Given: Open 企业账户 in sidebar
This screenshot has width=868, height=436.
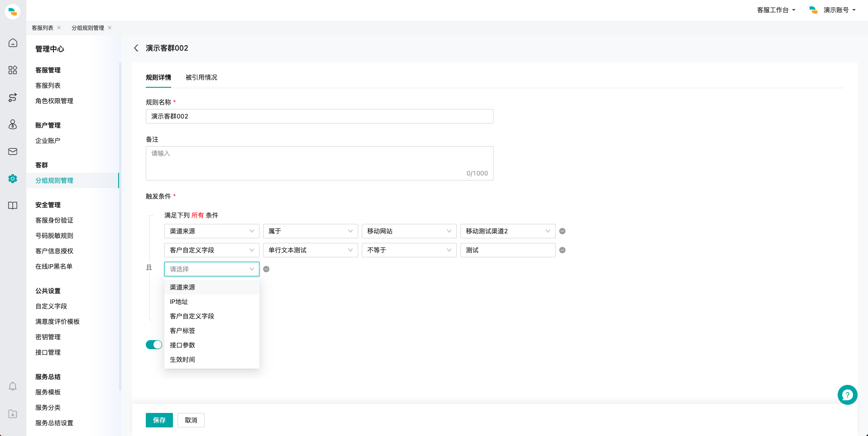Looking at the screenshot, I should click(x=48, y=141).
